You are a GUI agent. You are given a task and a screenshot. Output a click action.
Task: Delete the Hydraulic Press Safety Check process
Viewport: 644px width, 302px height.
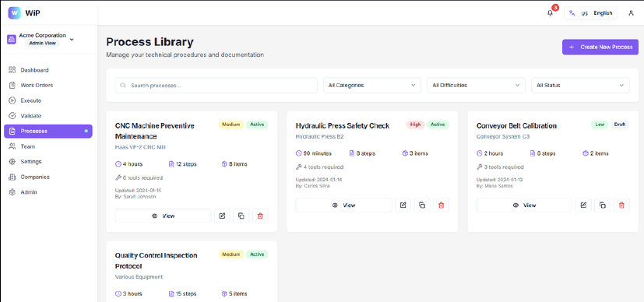pyautogui.click(x=441, y=205)
